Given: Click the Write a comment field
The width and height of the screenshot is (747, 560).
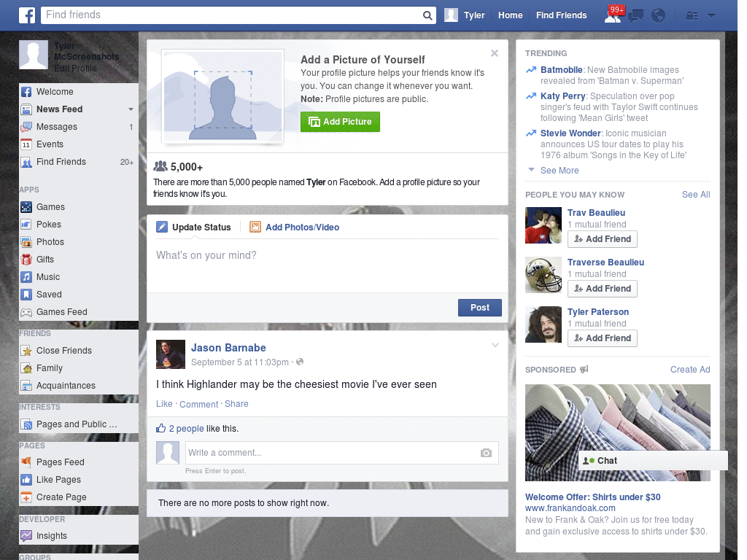Looking at the screenshot, I should click(342, 453).
